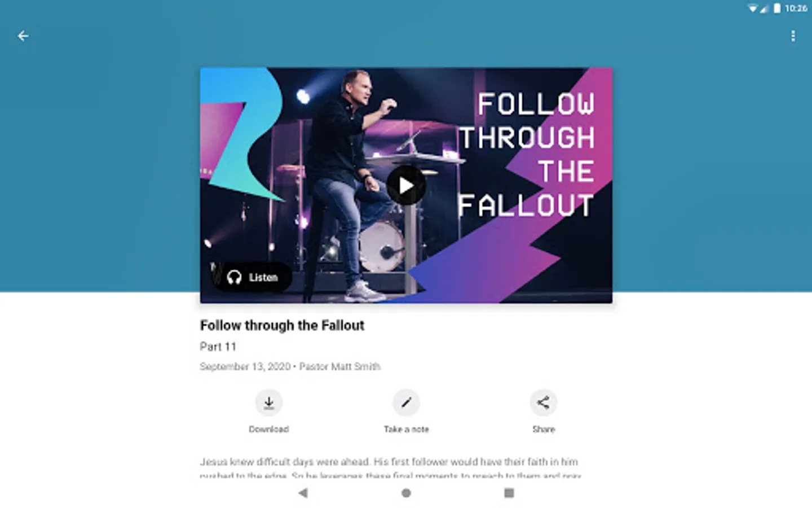Click the Take a note label

[x=406, y=429]
